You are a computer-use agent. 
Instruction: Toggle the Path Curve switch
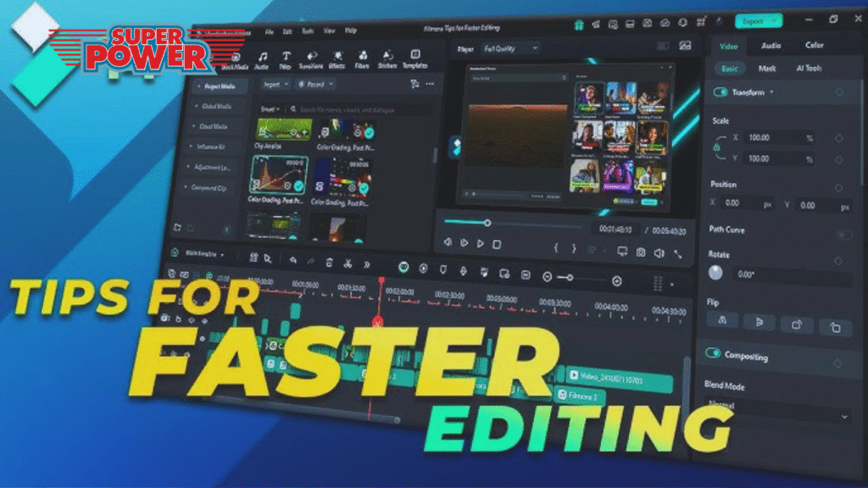tap(845, 235)
